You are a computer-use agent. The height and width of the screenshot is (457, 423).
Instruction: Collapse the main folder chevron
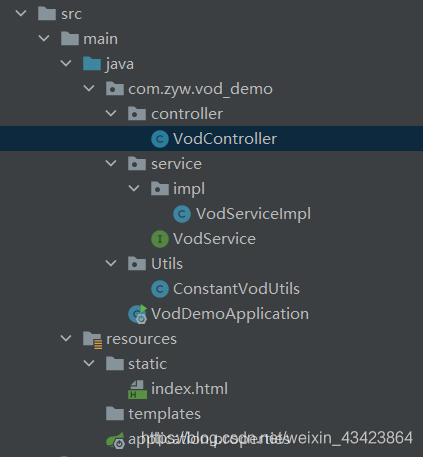[44, 38]
